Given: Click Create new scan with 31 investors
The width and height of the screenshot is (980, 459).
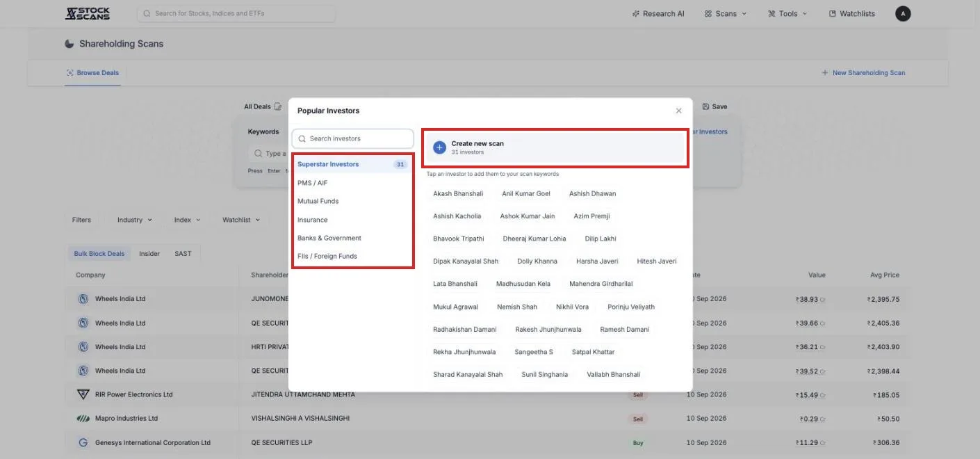Looking at the screenshot, I should pyautogui.click(x=555, y=147).
